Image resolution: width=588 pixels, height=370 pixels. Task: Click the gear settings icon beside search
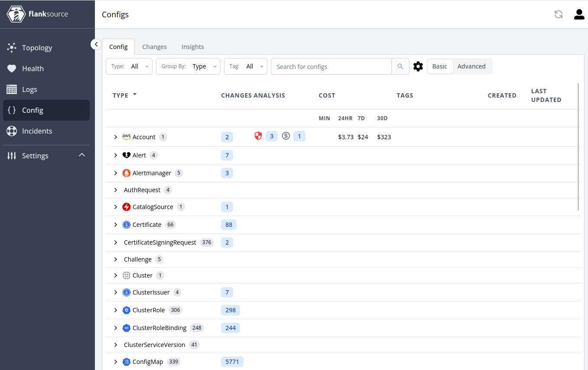click(x=418, y=66)
